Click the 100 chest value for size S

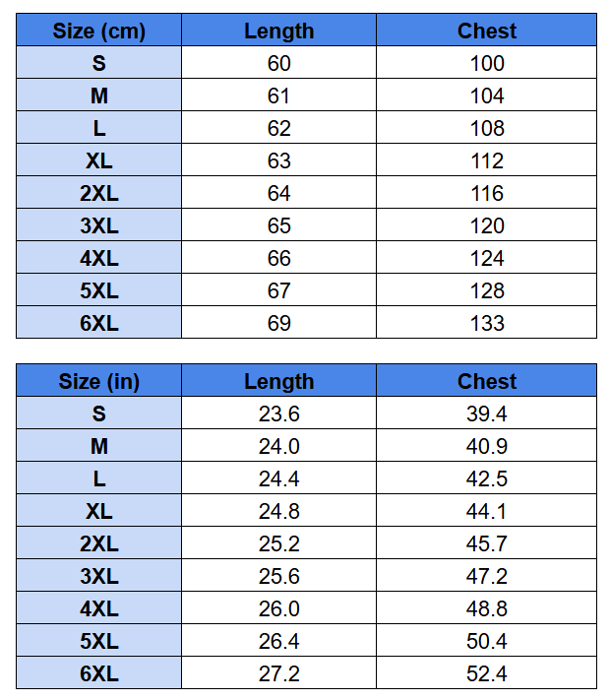pos(486,62)
